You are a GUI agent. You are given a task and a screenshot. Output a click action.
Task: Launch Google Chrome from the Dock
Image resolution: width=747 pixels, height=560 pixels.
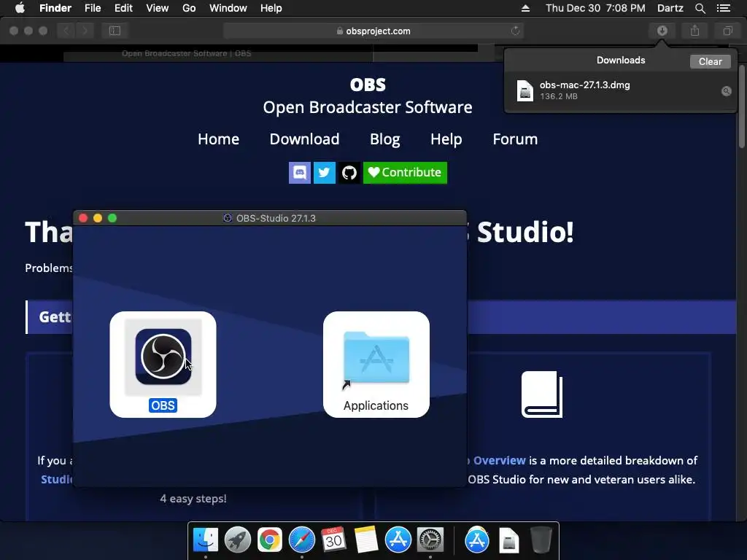[x=270, y=540]
